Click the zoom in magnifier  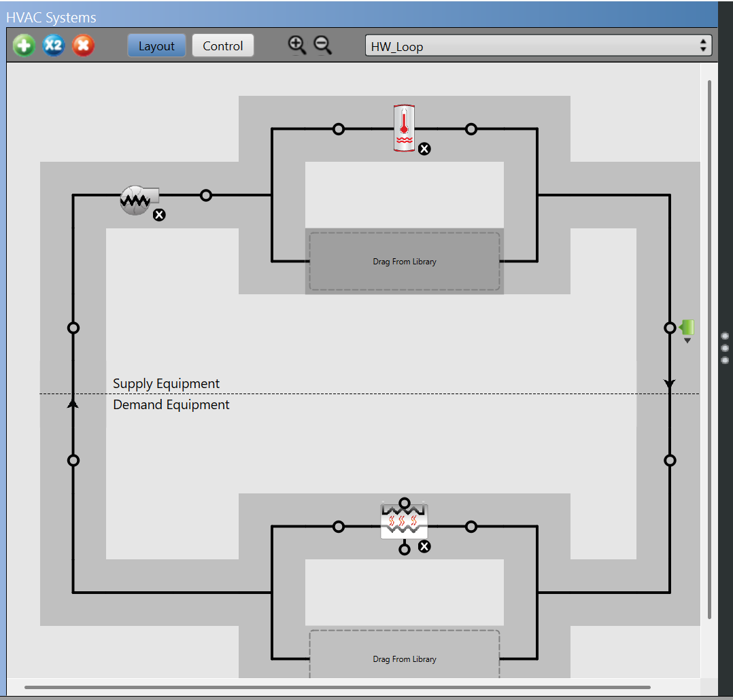tap(296, 46)
